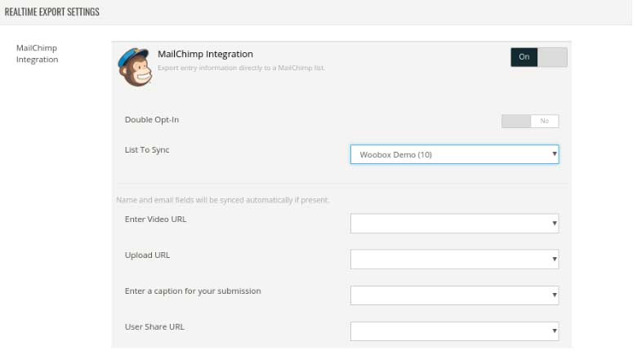The width and height of the screenshot is (633, 364).
Task: Open List To Sync dropdown
Action: click(x=455, y=154)
